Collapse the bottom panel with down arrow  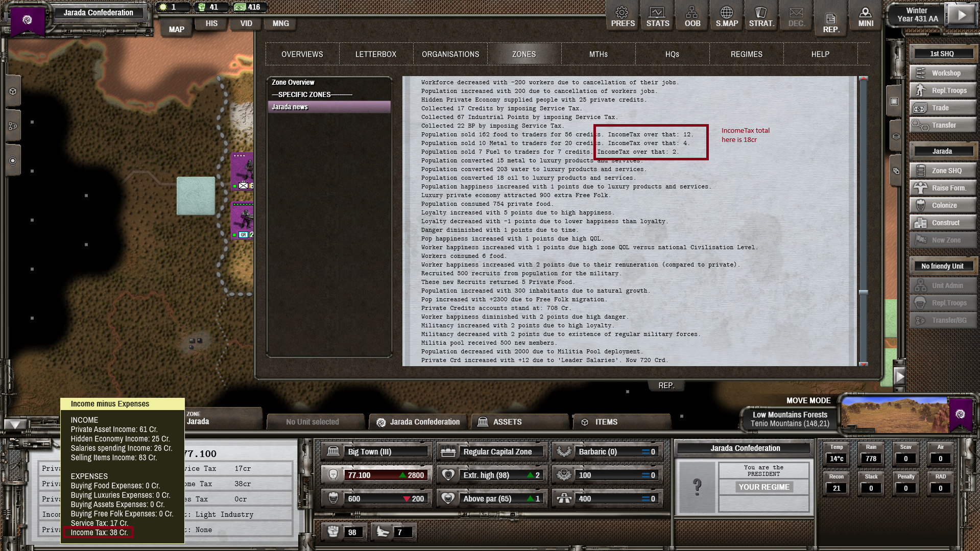[15, 424]
